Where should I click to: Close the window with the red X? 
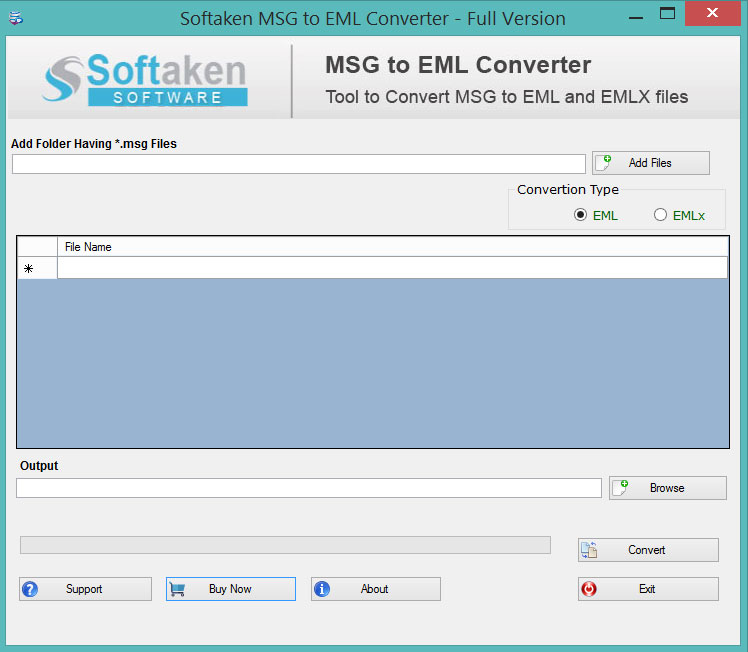(x=712, y=13)
